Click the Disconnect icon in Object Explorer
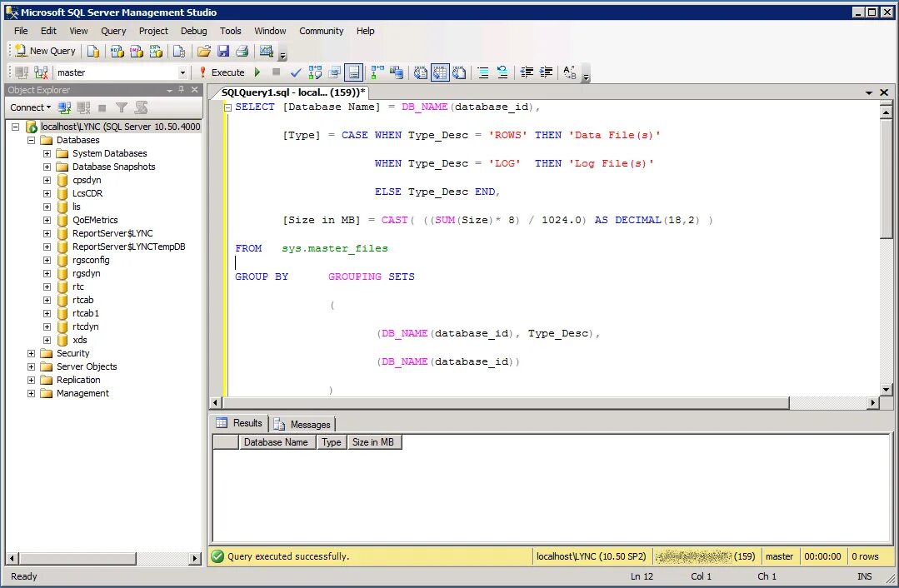 tap(83, 107)
